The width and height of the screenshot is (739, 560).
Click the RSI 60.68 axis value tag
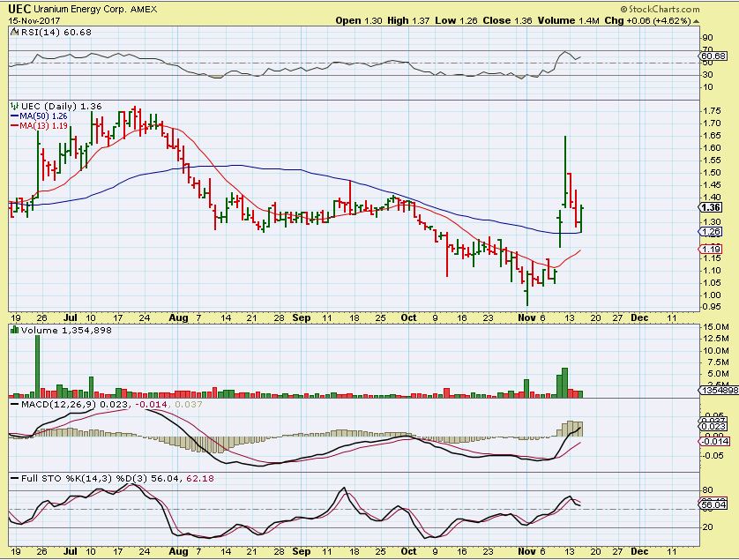712,56
